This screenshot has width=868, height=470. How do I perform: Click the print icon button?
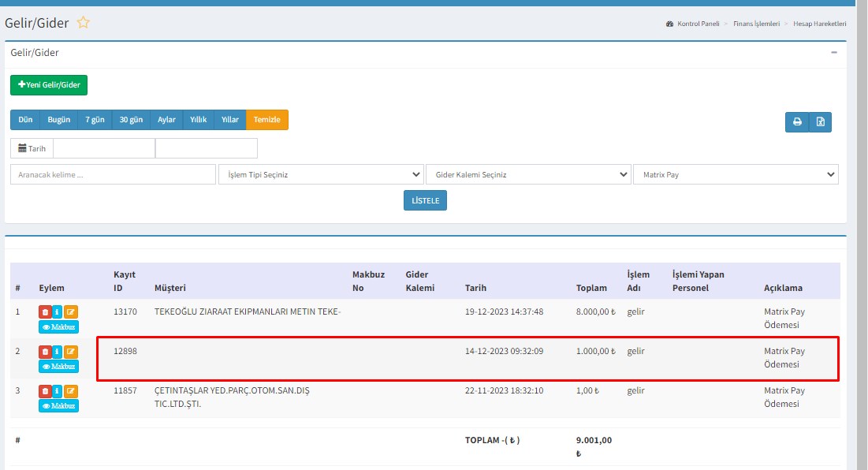click(797, 121)
